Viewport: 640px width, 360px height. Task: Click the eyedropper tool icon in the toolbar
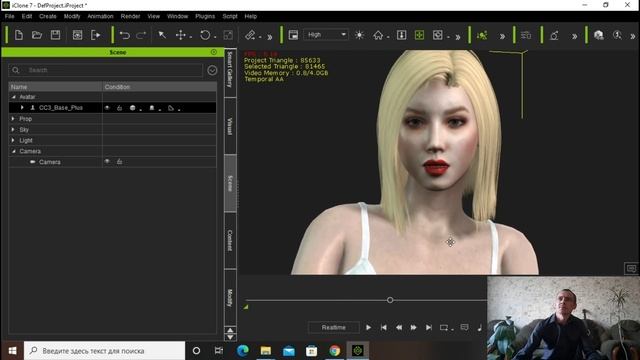(250, 35)
